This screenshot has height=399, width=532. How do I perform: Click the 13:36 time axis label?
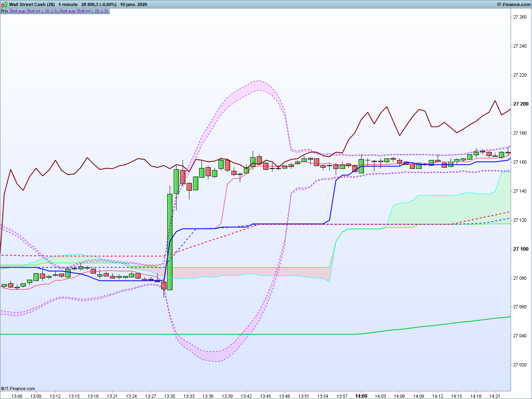208,396
